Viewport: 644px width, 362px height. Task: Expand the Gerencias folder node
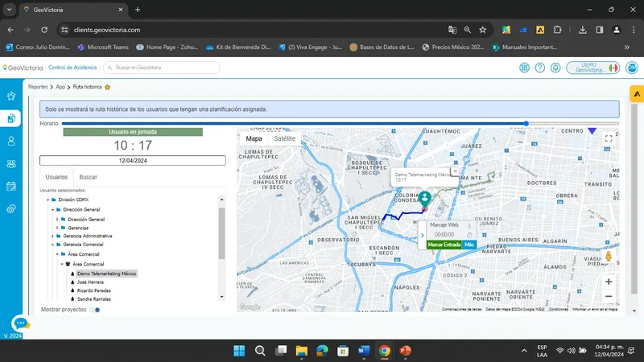click(x=57, y=228)
